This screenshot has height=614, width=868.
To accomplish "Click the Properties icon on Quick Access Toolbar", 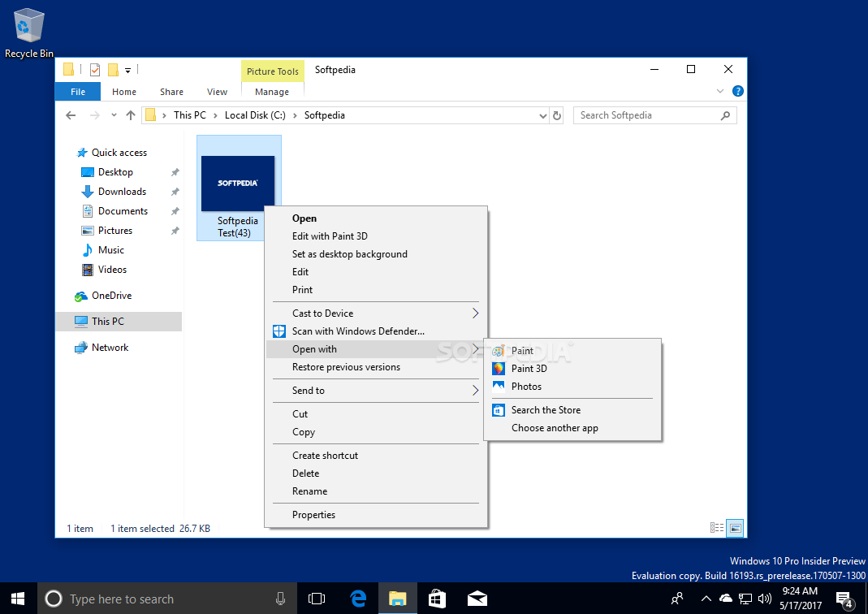I will (x=95, y=70).
